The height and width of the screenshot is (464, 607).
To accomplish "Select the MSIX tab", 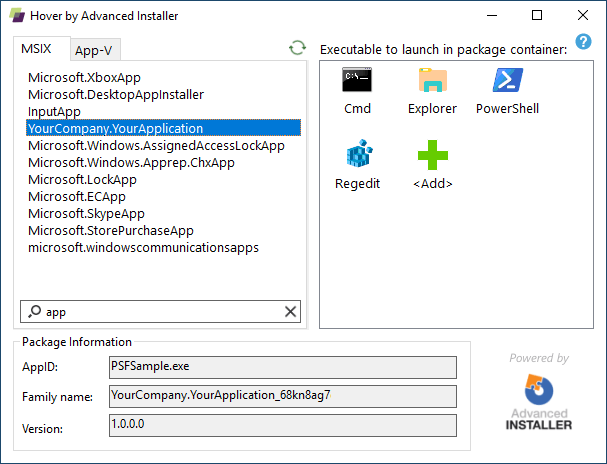I will pos(36,49).
